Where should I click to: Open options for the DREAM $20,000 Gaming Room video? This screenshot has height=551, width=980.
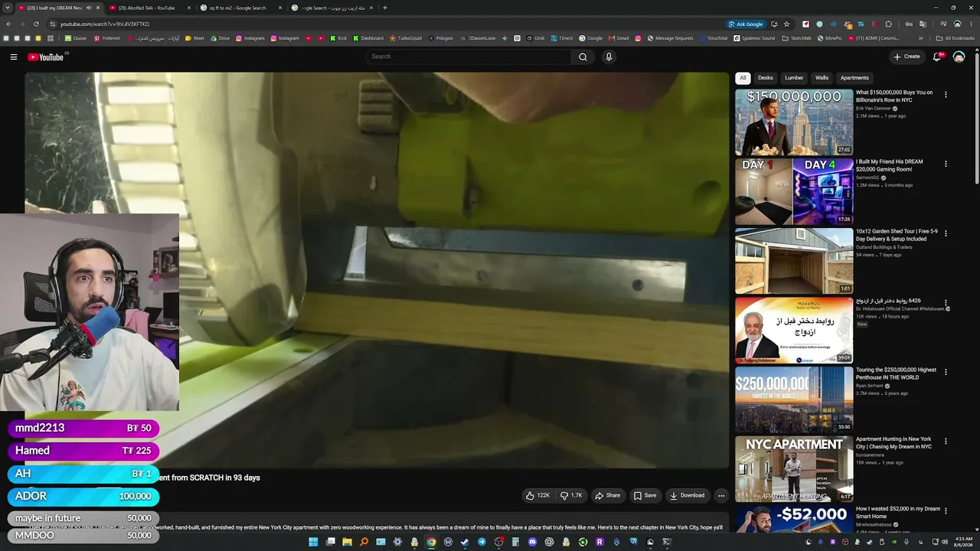(946, 164)
